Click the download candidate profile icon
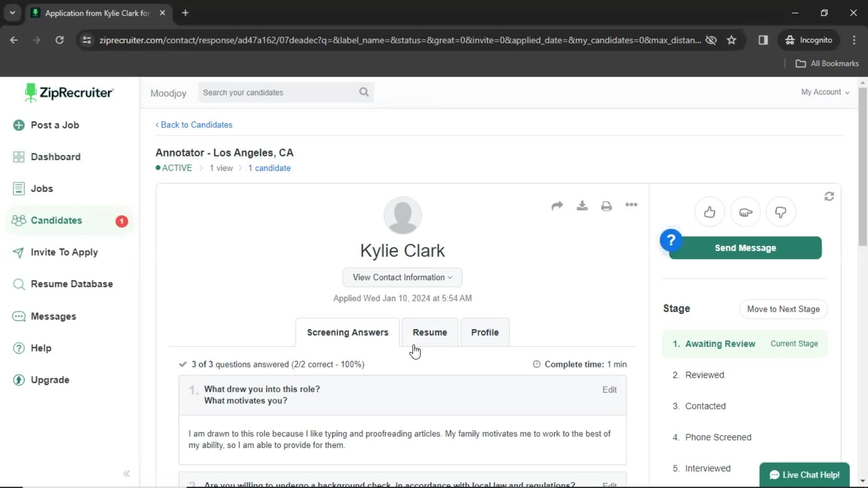The height and width of the screenshot is (488, 868). pos(582,206)
